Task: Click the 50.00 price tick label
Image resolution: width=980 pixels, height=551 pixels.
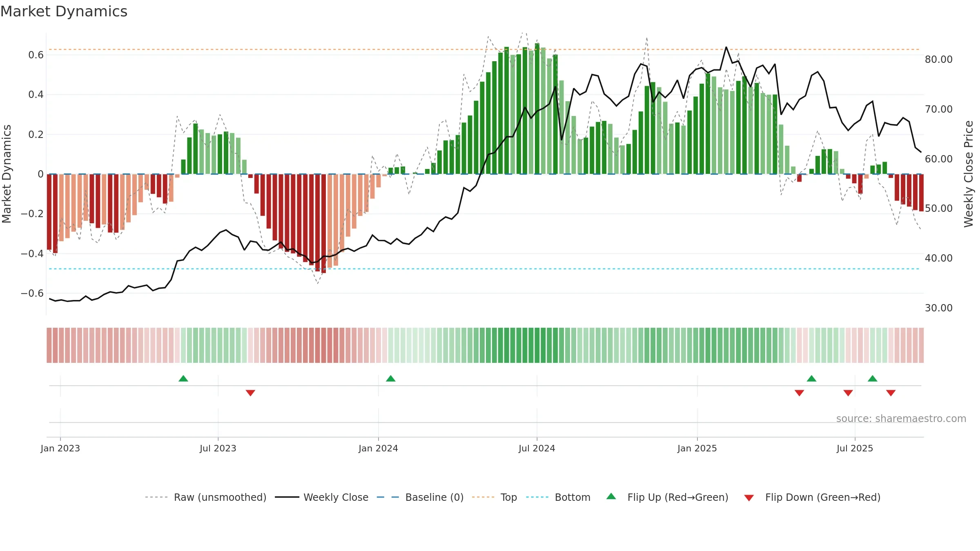Action: pyautogui.click(x=939, y=209)
